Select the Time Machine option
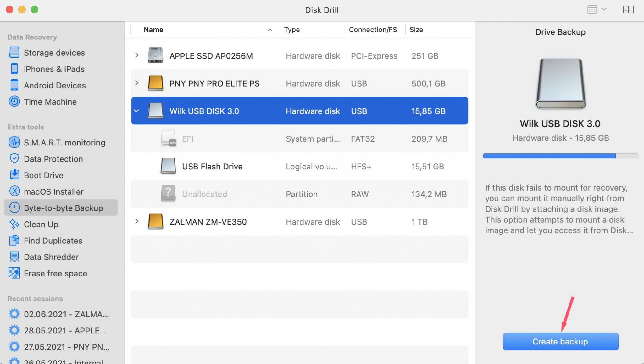This screenshot has width=644, height=364. tap(50, 101)
